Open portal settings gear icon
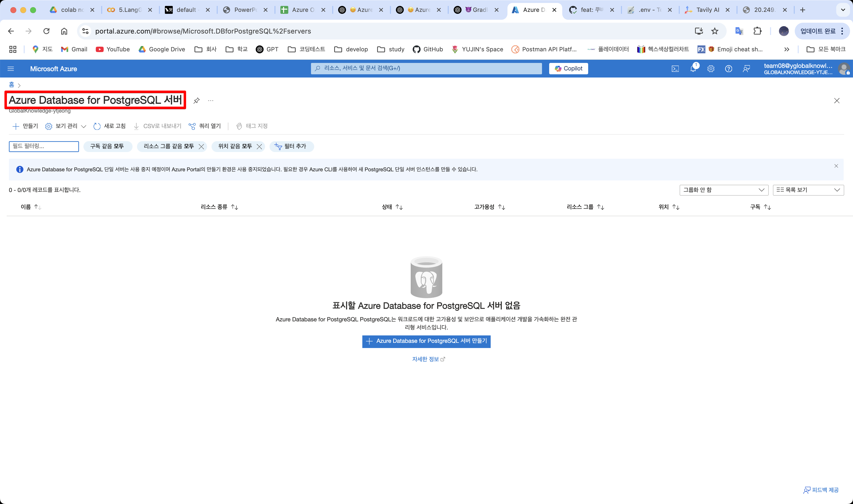The width and height of the screenshot is (853, 504). [711, 69]
